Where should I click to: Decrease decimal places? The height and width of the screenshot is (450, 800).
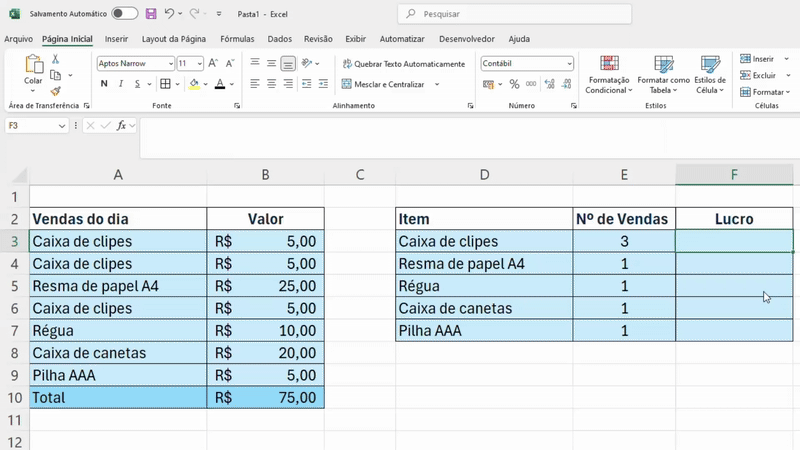coord(566,84)
